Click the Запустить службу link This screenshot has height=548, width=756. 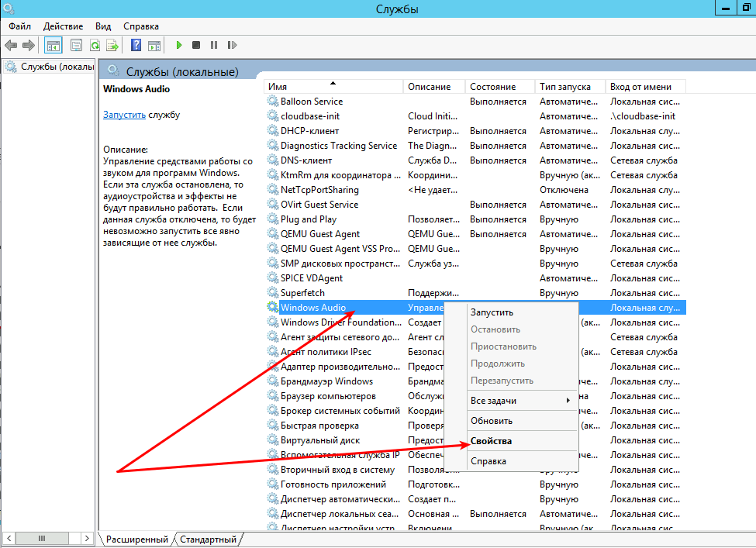124,115
